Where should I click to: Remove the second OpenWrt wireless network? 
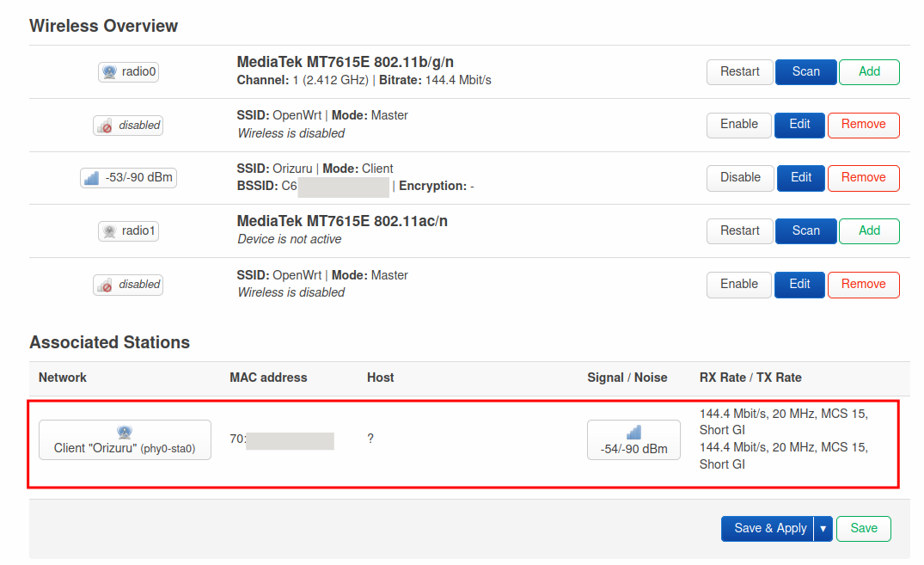pyautogui.click(x=863, y=285)
